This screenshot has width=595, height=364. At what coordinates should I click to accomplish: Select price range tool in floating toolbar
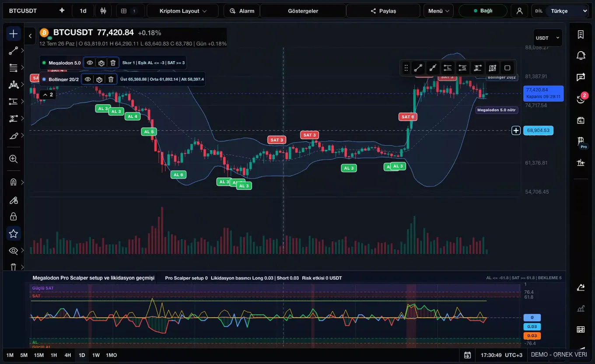click(x=478, y=68)
